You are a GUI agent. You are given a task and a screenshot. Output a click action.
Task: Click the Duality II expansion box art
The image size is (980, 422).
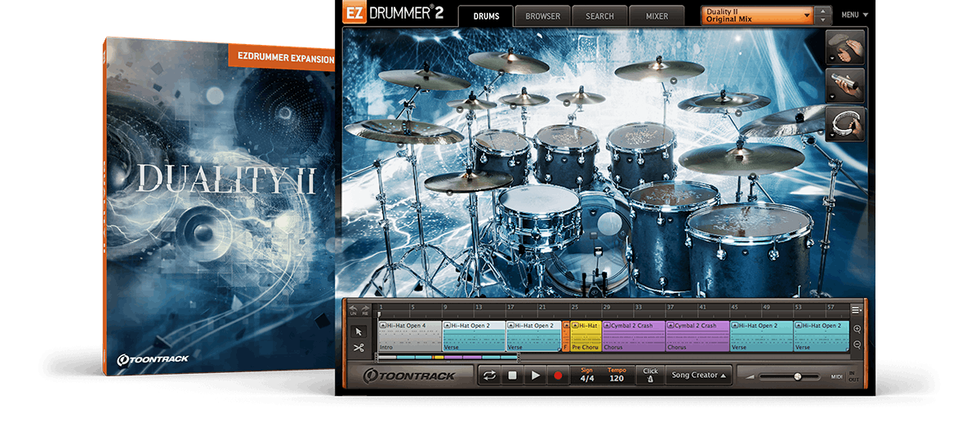point(220,206)
